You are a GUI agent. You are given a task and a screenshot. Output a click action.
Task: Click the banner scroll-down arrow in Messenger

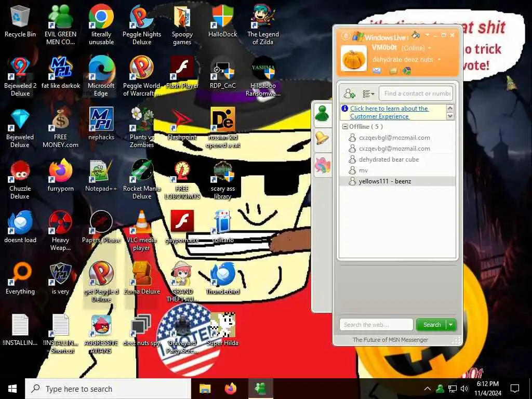(450, 116)
